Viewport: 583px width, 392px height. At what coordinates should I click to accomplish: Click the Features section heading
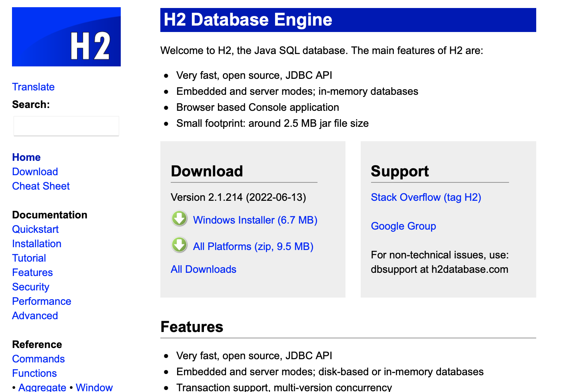192,327
